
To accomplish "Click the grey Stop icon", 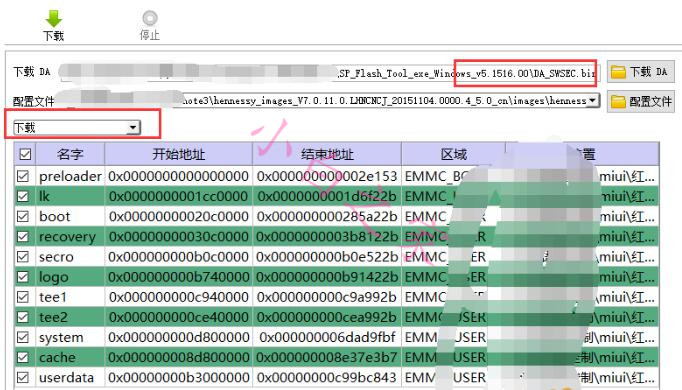I will [x=150, y=18].
